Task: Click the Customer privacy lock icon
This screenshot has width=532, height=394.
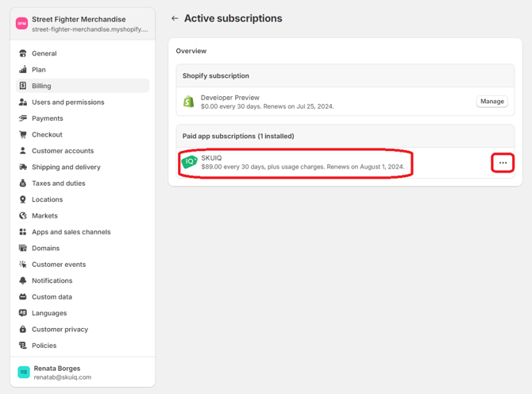Action: coord(23,329)
